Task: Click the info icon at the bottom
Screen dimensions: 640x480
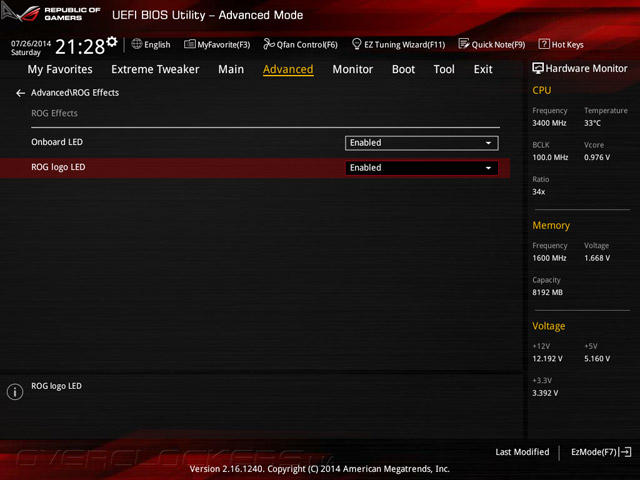Action: pos(15,392)
